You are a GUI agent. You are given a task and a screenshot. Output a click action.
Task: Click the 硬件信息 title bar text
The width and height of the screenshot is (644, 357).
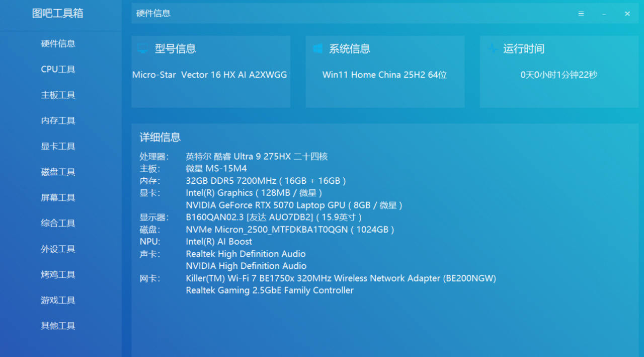(x=153, y=14)
